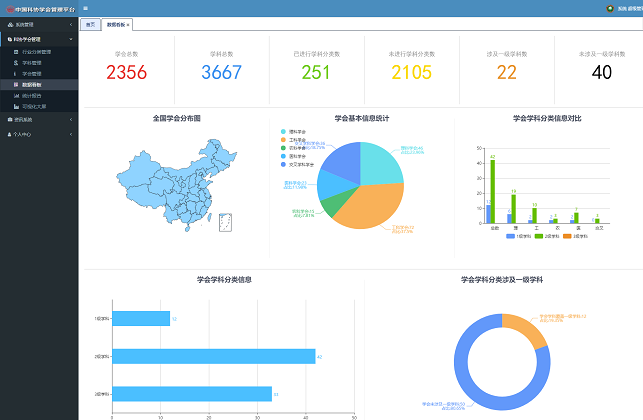Screen dimensions: 643x420
Task: Open 行业分类管理 in the sidebar
Action: pyautogui.click(x=39, y=52)
